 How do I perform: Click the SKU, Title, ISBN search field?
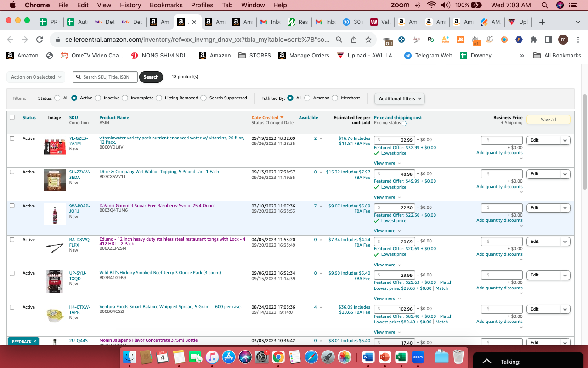pos(105,77)
